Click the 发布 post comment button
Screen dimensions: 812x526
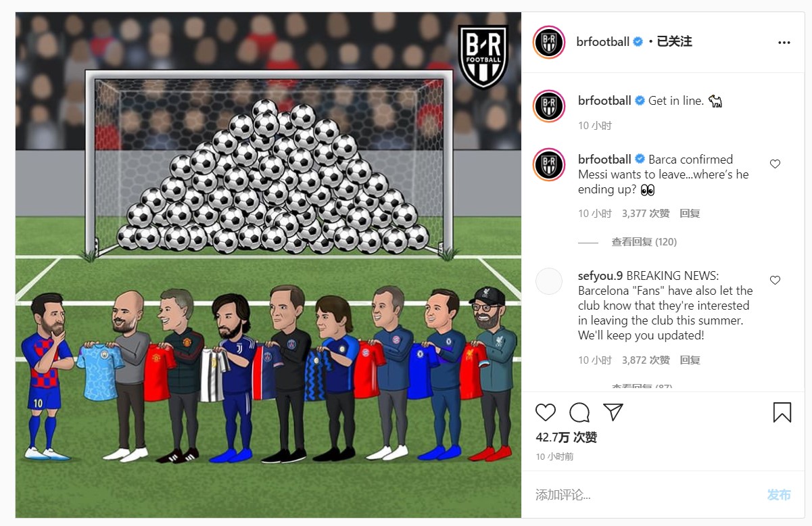779,495
